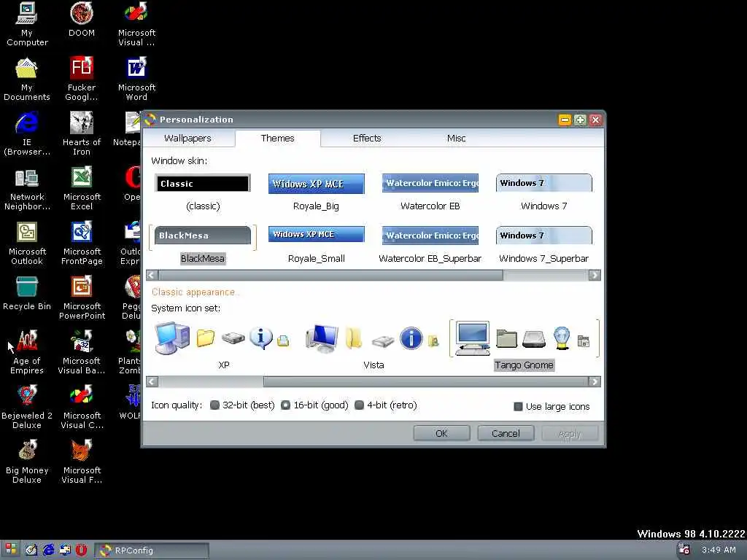This screenshot has height=560, width=747.
Task: Click icon set scrollbar left arrow
Action: [x=152, y=381]
